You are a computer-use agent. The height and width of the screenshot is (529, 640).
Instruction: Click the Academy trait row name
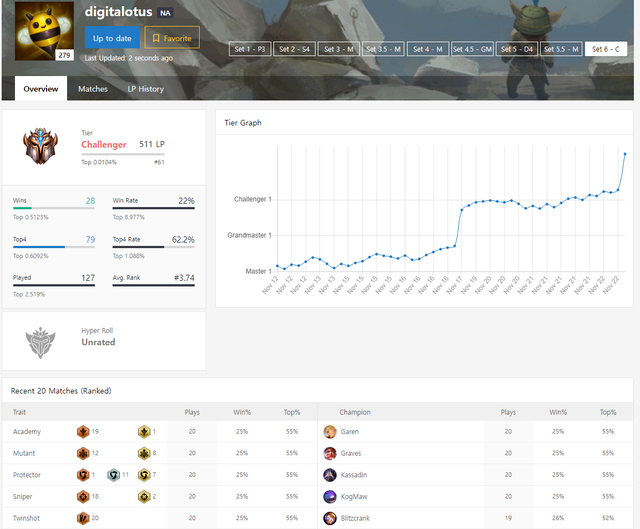click(x=27, y=431)
